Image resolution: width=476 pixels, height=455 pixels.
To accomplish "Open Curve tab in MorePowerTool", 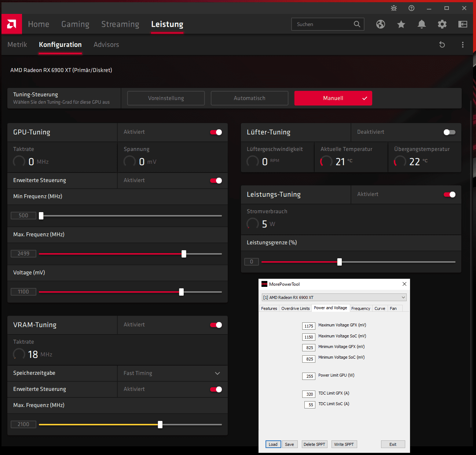I will point(380,308).
